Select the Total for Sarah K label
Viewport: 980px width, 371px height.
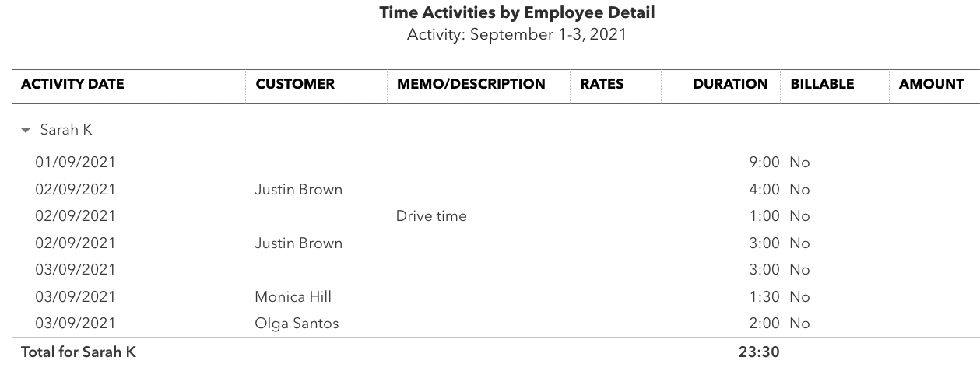tap(79, 352)
